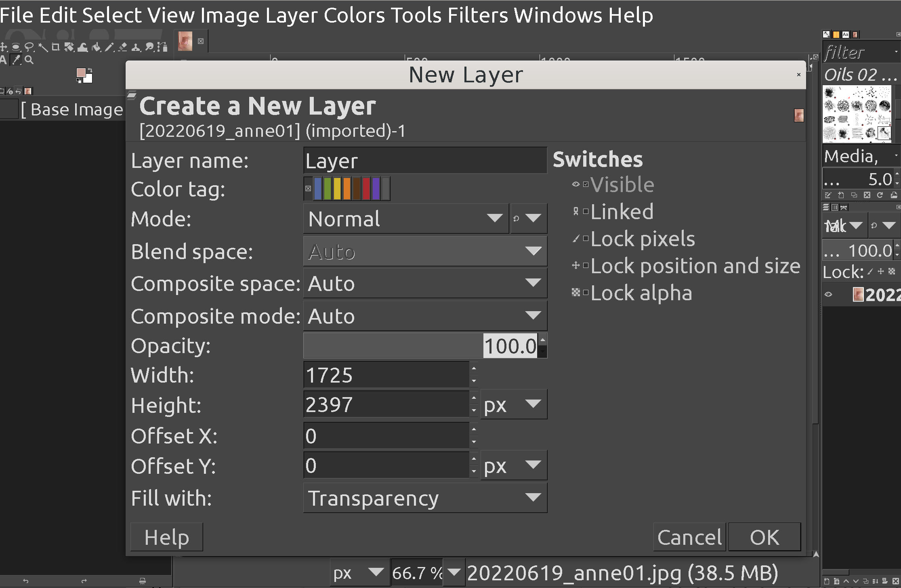Open the Filters menu
Image resolution: width=901 pixels, height=588 pixels.
pyautogui.click(x=478, y=15)
